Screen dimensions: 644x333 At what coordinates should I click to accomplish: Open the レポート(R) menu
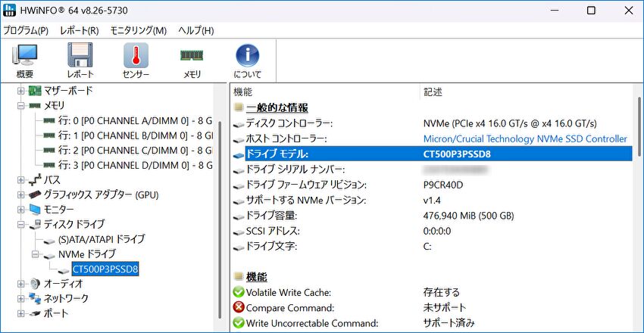click(x=80, y=30)
